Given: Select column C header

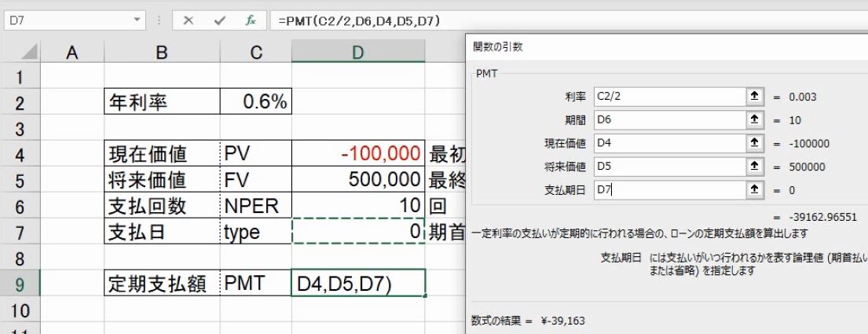Looking at the screenshot, I should [x=256, y=52].
